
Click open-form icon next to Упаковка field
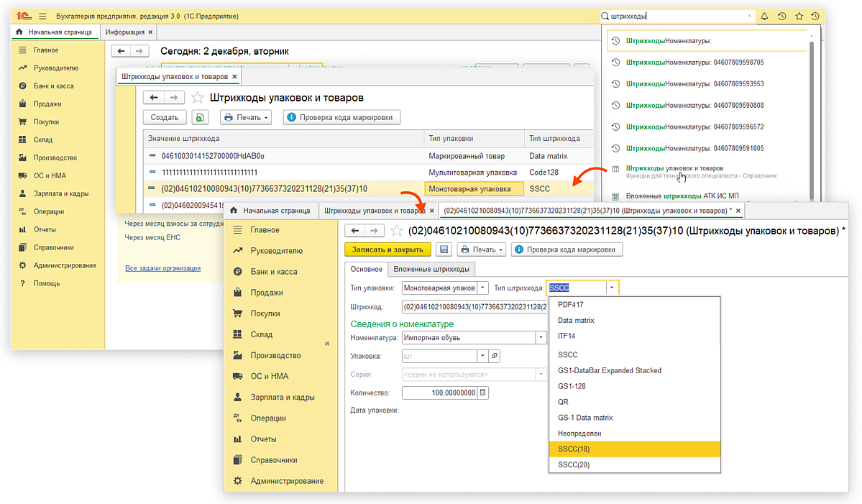(x=494, y=356)
